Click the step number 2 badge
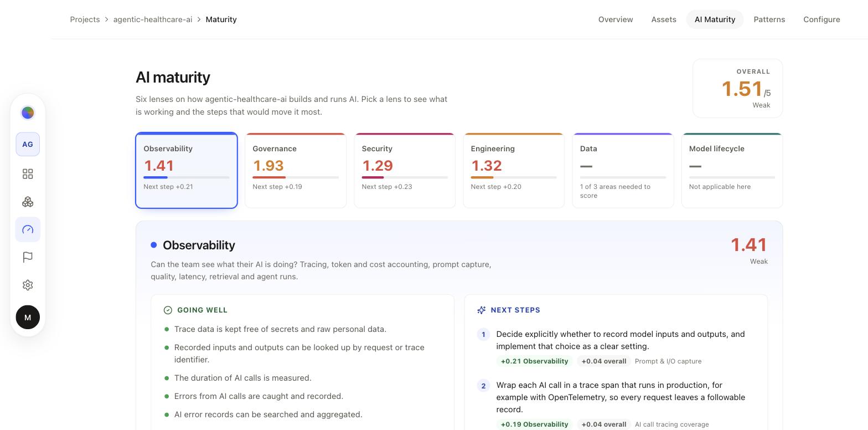The height and width of the screenshot is (430, 868). [x=483, y=386]
